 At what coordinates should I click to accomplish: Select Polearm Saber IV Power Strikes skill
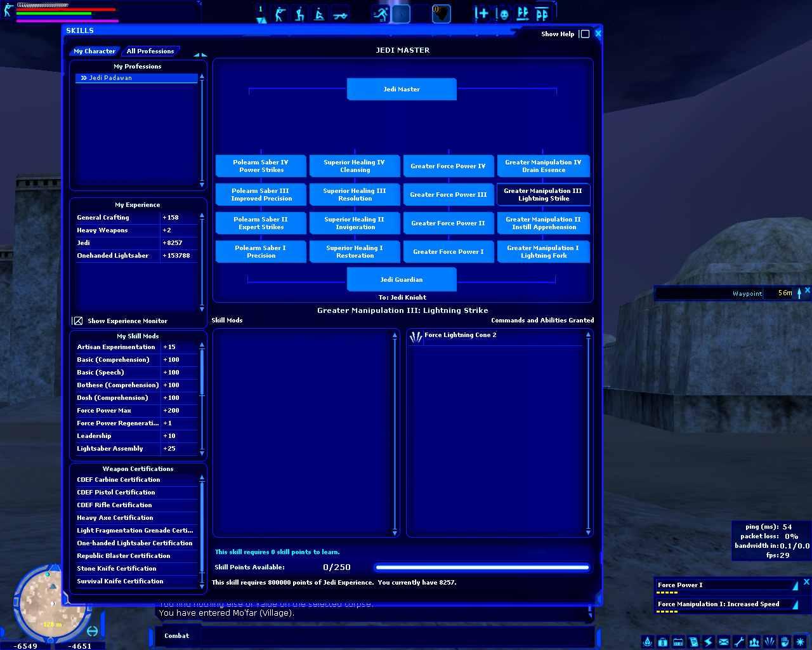(261, 166)
